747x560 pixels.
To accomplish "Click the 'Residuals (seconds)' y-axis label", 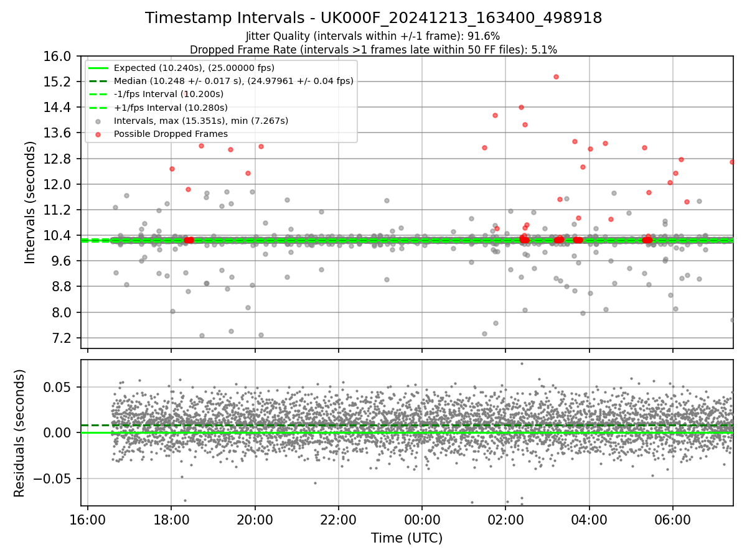I will point(19,433).
